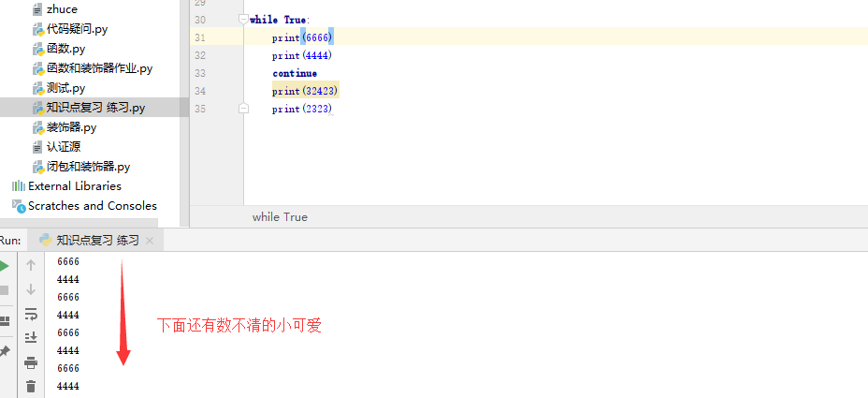Click line number 30 in gutter

[x=200, y=20]
